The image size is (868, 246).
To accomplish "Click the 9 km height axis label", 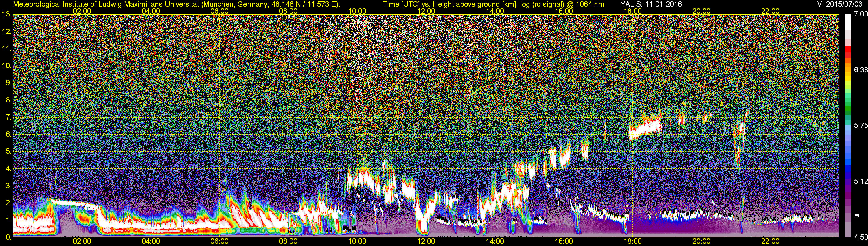I will 8,83.
